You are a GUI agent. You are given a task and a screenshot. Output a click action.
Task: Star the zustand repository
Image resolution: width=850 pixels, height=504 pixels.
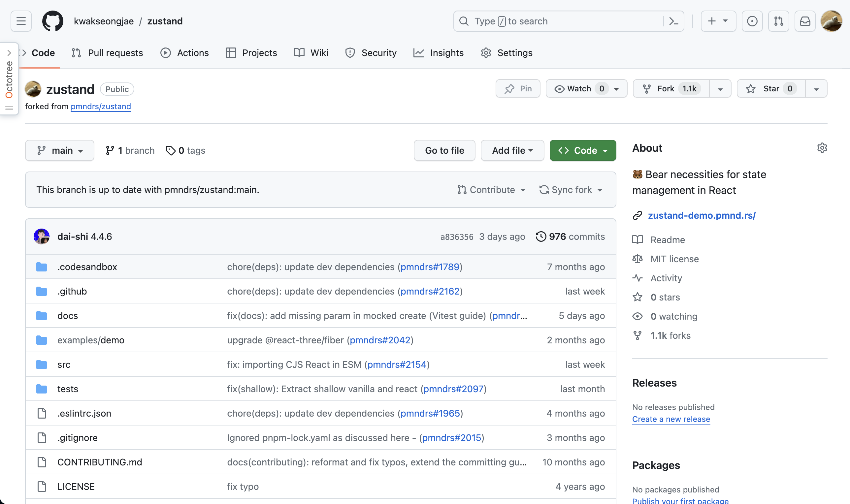click(x=770, y=89)
